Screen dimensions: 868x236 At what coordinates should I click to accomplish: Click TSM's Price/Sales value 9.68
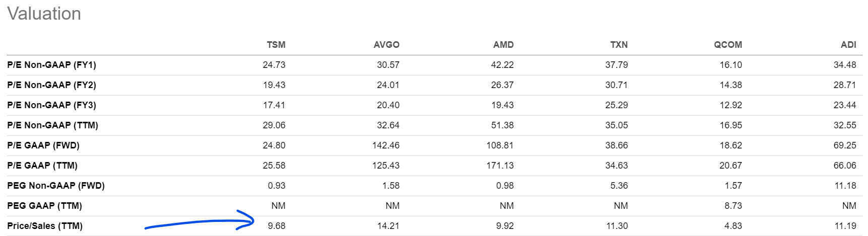click(x=276, y=226)
